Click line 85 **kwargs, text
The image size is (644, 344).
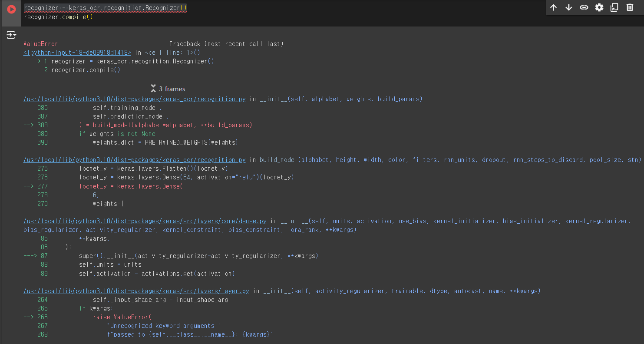(95, 238)
